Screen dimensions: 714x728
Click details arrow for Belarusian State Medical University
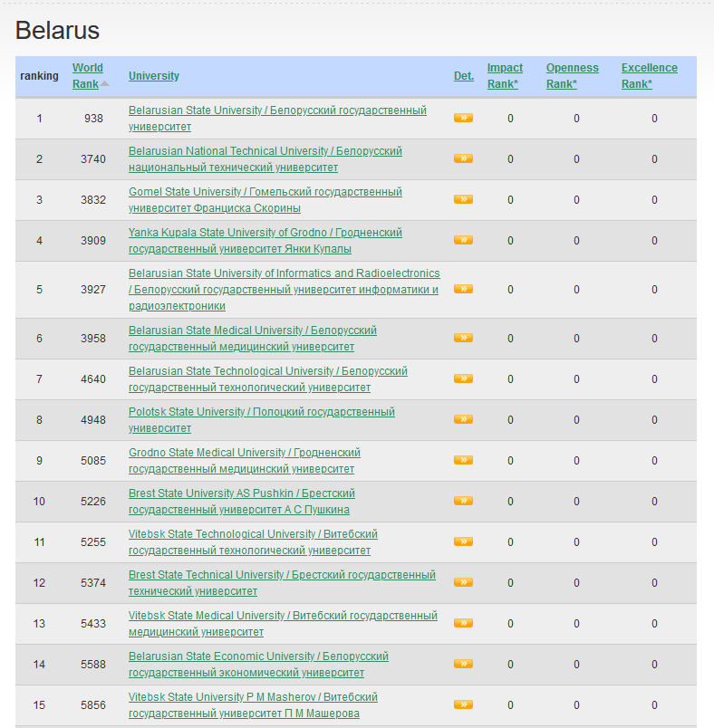coord(463,338)
